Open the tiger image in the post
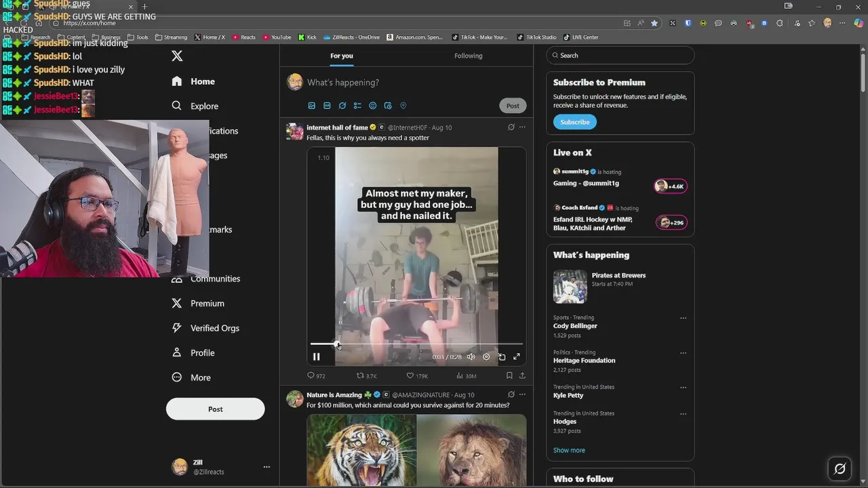The image size is (868, 488). click(x=361, y=450)
